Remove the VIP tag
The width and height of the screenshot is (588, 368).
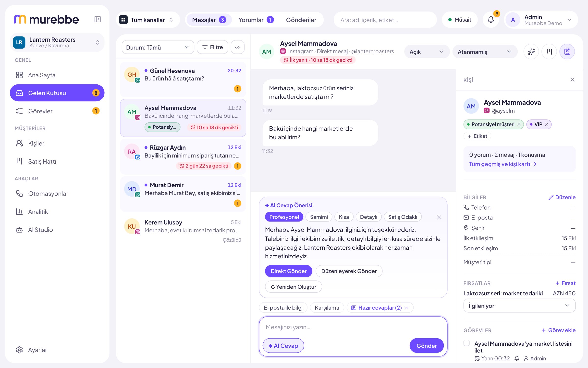547,124
